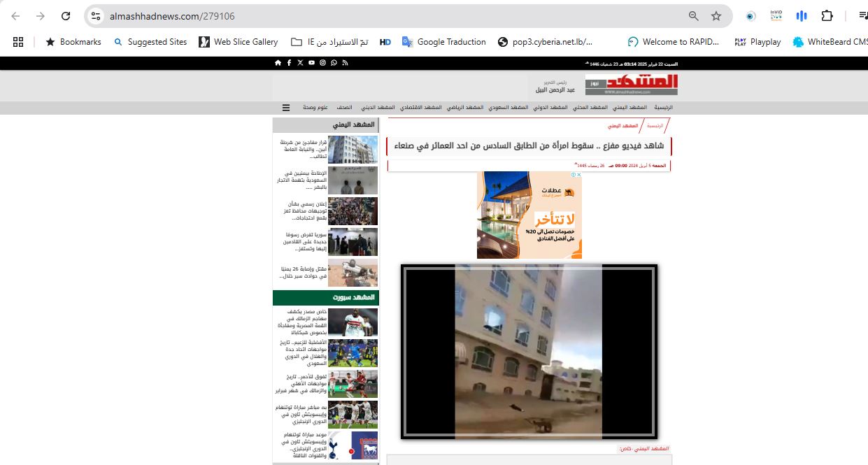868x465 pixels.
Task: Click the InVID extension icon
Action: (x=776, y=16)
